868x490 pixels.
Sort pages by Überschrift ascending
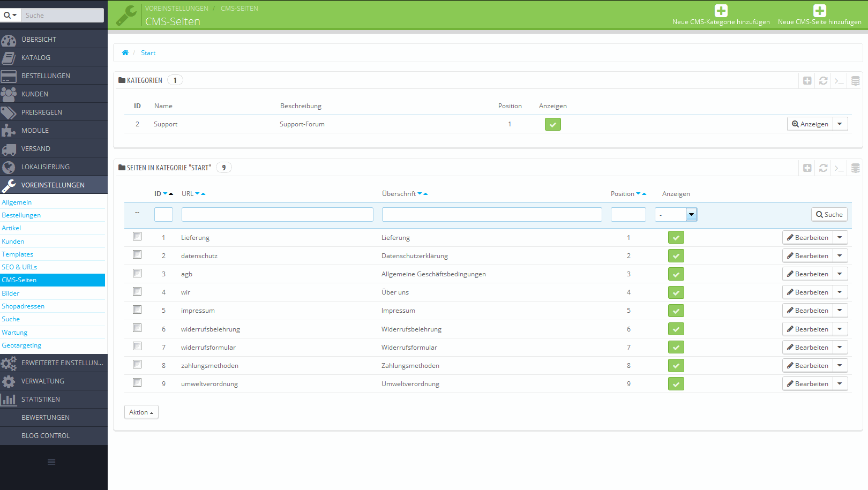[x=425, y=194]
